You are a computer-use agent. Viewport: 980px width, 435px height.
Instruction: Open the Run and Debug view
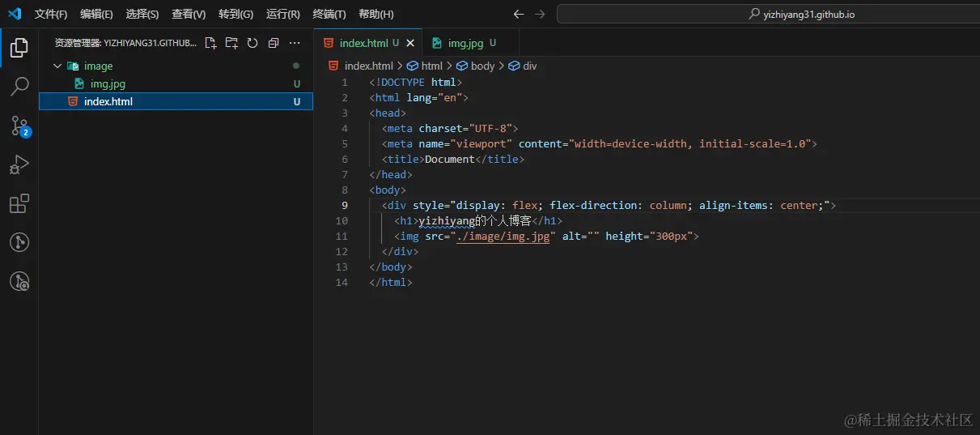point(19,164)
